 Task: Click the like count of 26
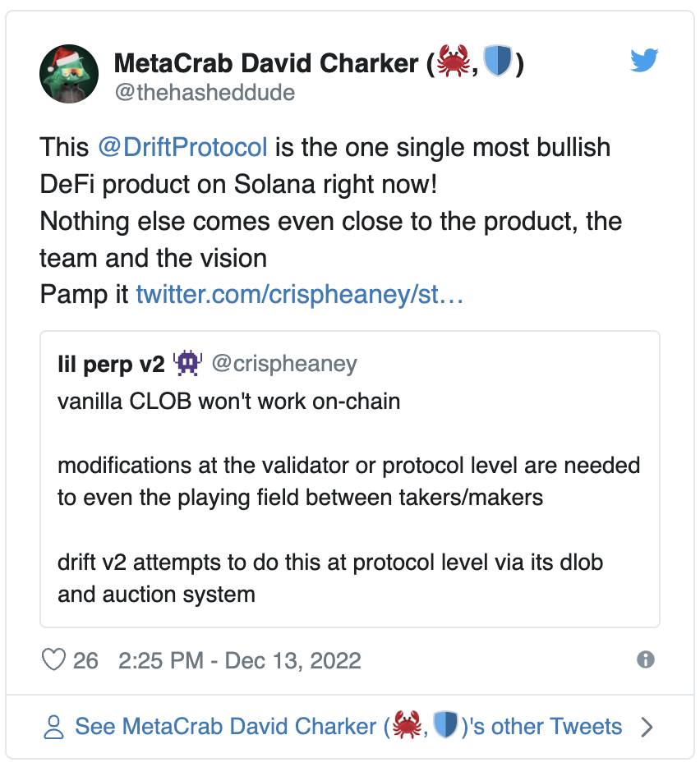[x=85, y=660]
